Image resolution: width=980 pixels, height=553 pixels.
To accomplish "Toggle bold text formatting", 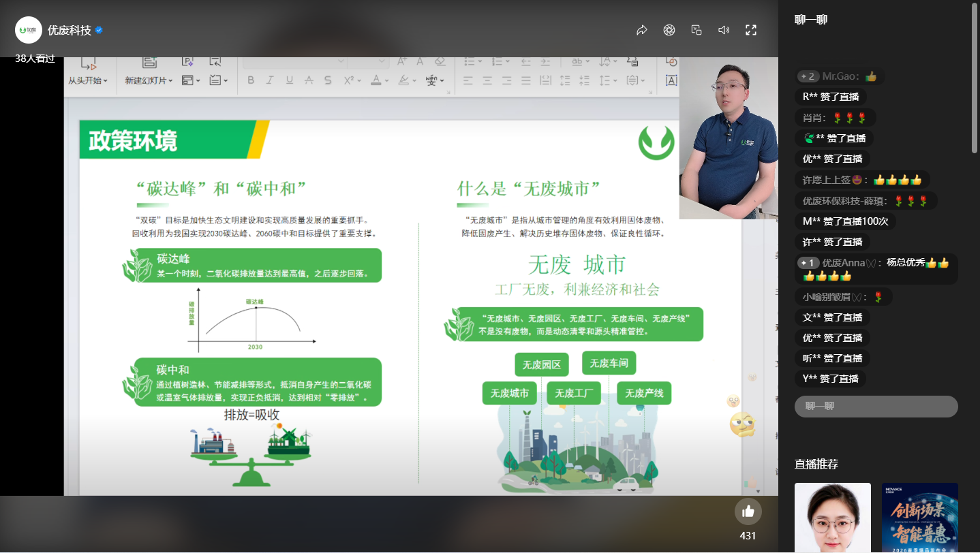I will [251, 80].
